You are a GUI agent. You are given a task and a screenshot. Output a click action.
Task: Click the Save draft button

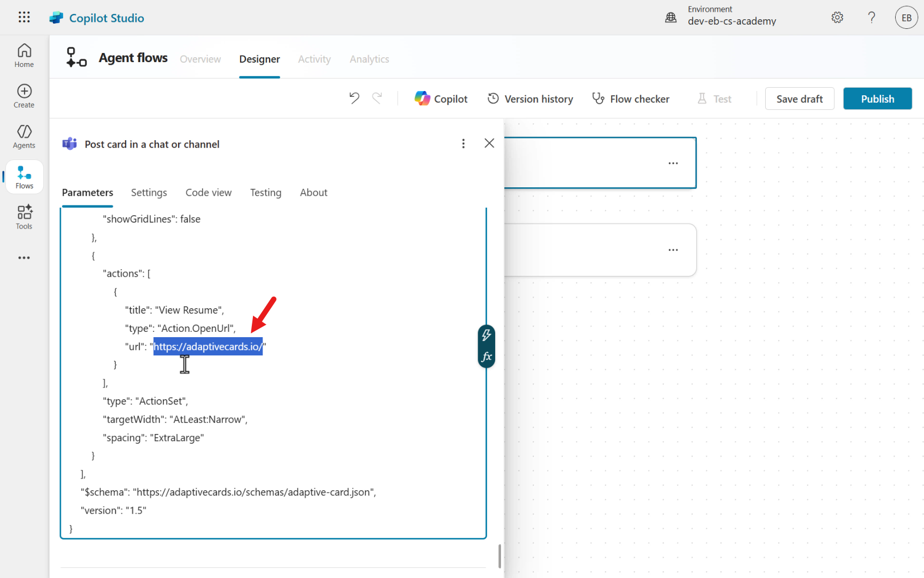point(799,99)
